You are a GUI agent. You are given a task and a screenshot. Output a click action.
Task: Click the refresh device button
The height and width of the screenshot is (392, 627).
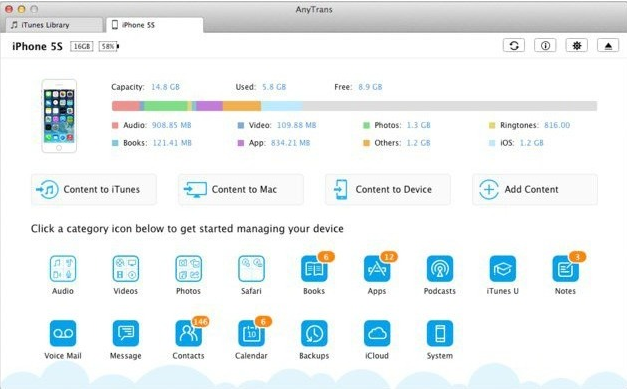pyautogui.click(x=514, y=46)
